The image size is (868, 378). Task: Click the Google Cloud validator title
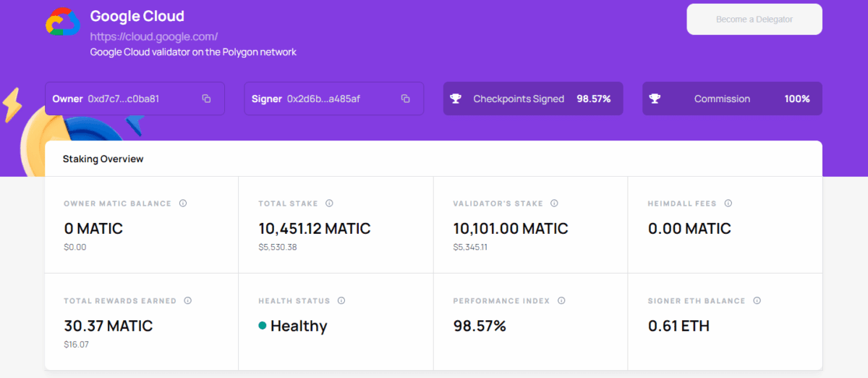[x=137, y=16]
